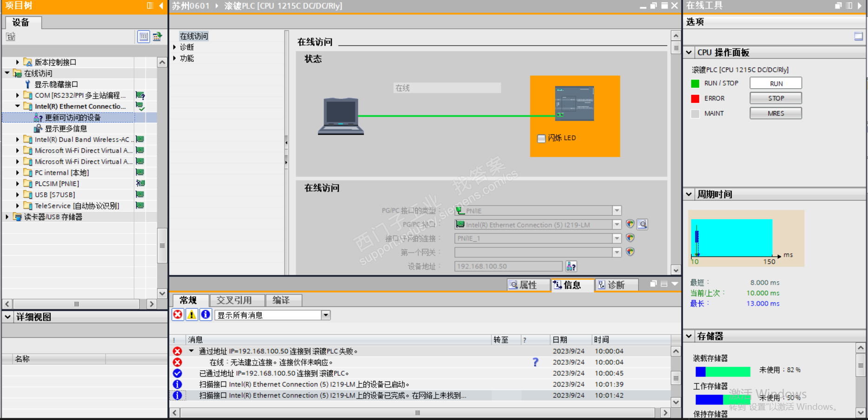Screen dimensions: 868x420
Task: Click the icon next to the 设备地址 field
Action: point(571,267)
